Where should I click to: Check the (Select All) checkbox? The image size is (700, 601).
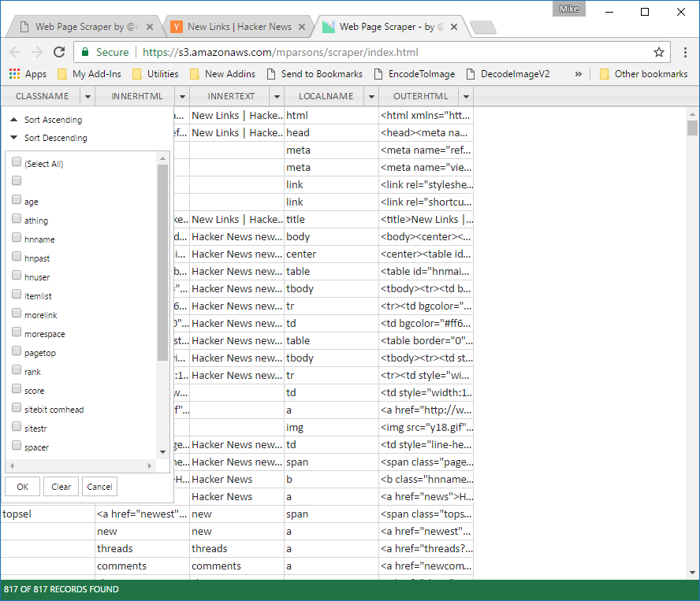(17, 161)
